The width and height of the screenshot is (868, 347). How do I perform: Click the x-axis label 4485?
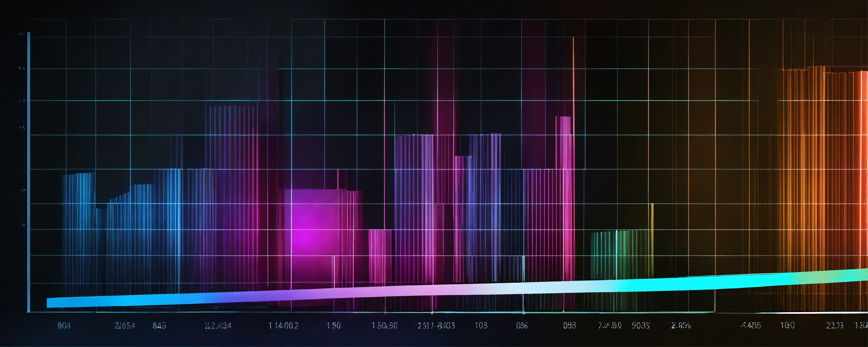coord(751,325)
